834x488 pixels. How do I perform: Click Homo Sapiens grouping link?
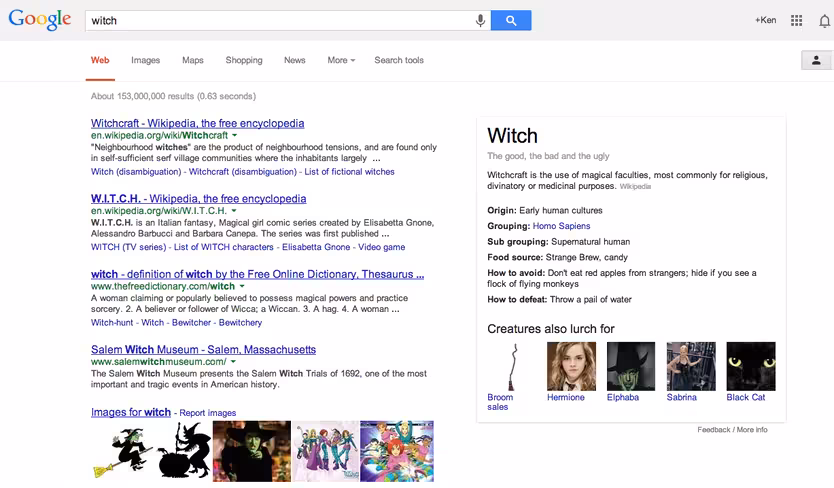[561, 226]
